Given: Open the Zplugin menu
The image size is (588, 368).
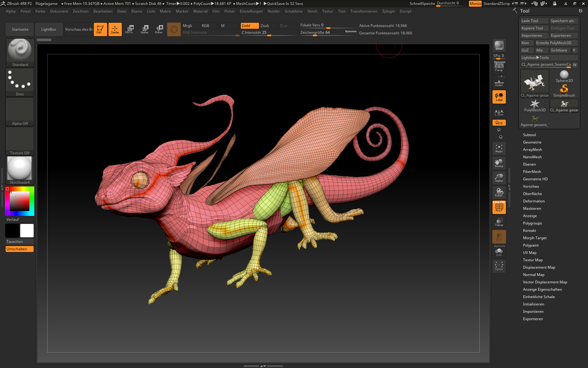Looking at the screenshot, I should [x=388, y=11].
